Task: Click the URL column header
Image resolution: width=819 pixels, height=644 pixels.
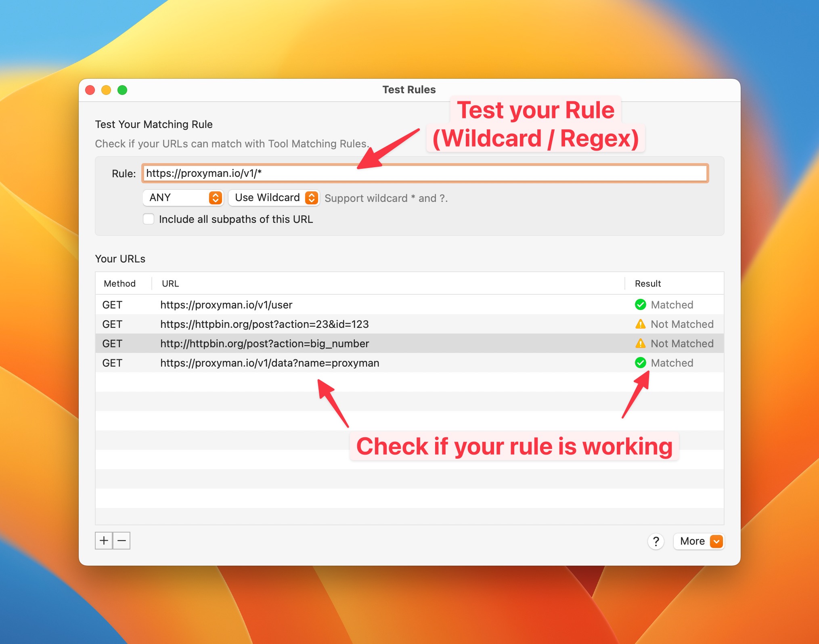Action: [x=170, y=283]
